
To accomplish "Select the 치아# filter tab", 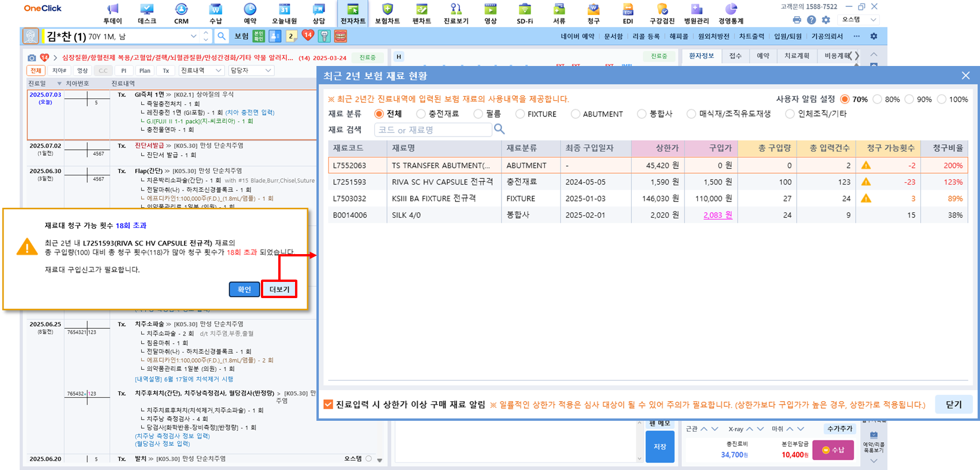I will click(59, 71).
